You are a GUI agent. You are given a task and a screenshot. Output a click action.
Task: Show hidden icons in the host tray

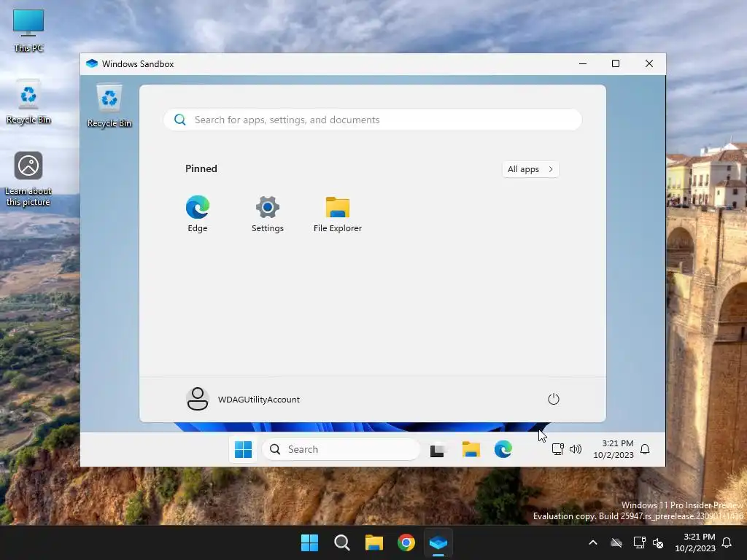pos(593,542)
